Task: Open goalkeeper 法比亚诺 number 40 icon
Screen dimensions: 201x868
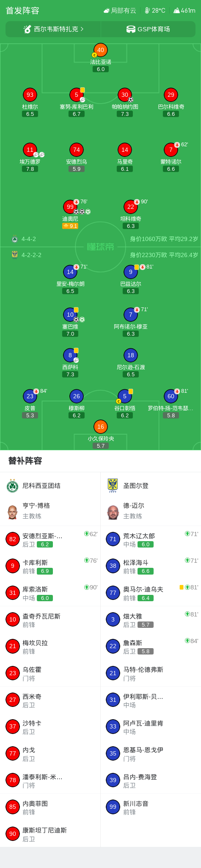Action: pyautogui.click(x=100, y=50)
